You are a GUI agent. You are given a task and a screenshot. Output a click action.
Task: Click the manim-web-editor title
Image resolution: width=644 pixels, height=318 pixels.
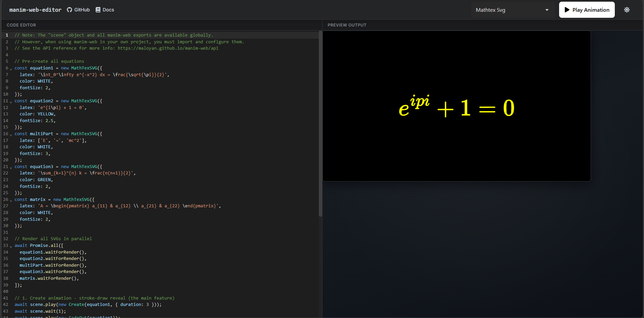click(35, 10)
